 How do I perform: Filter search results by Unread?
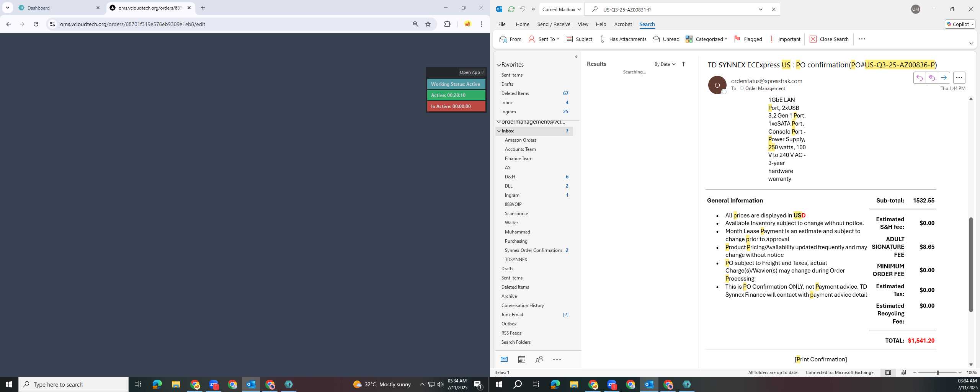pyautogui.click(x=666, y=39)
